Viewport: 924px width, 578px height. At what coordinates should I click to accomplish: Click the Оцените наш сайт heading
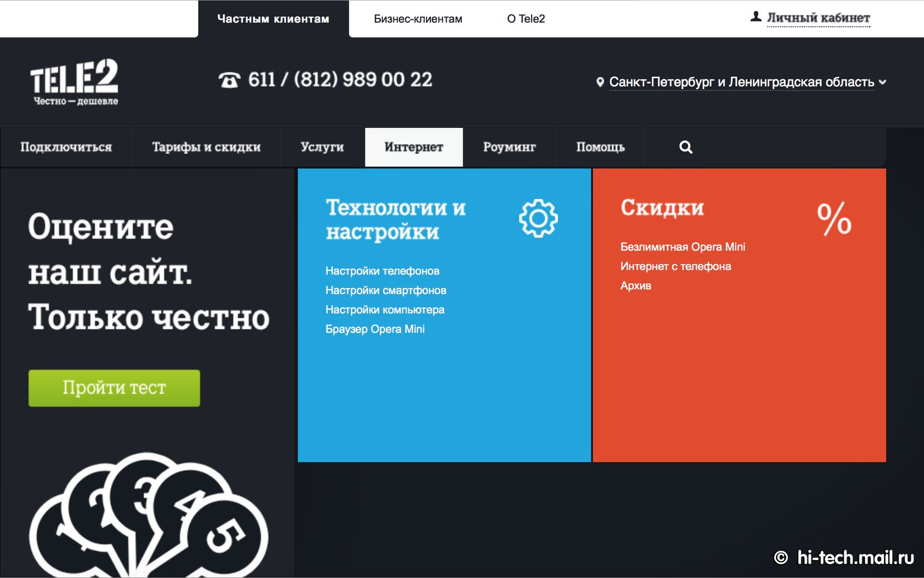(148, 272)
